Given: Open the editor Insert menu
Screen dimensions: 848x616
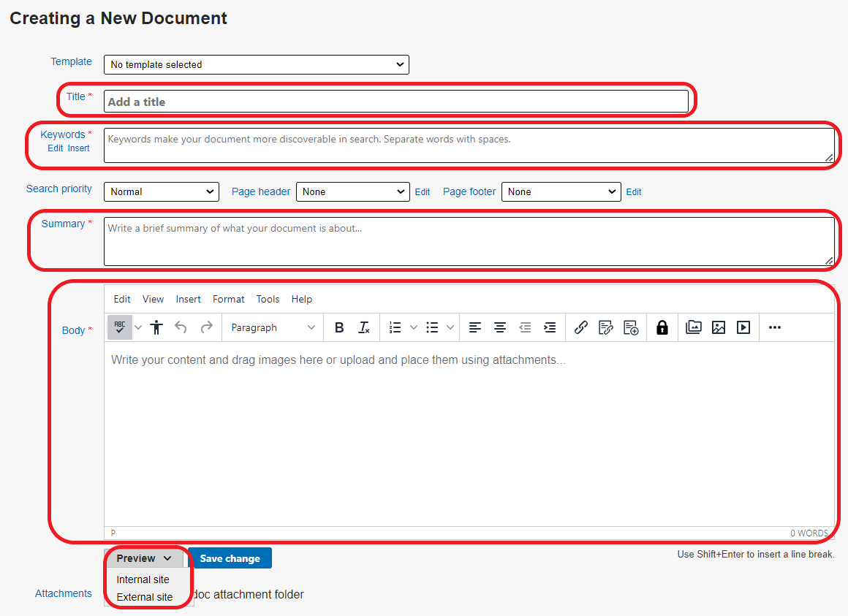Looking at the screenshot, I should pos(188,299).
